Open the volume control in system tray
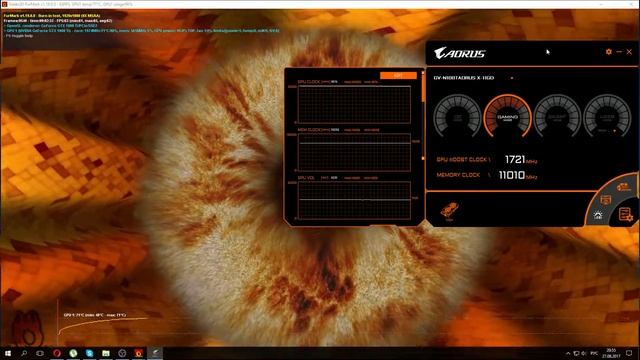The width and height of the screenshot is (640, 360). (x=584, y=353)
